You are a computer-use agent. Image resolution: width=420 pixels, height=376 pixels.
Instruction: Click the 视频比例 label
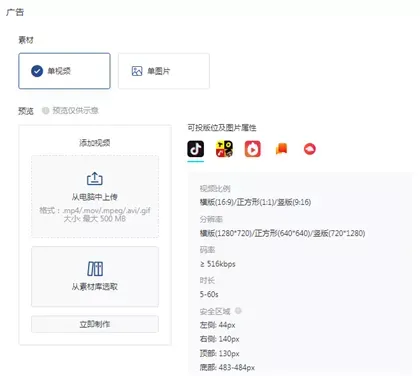215,189
